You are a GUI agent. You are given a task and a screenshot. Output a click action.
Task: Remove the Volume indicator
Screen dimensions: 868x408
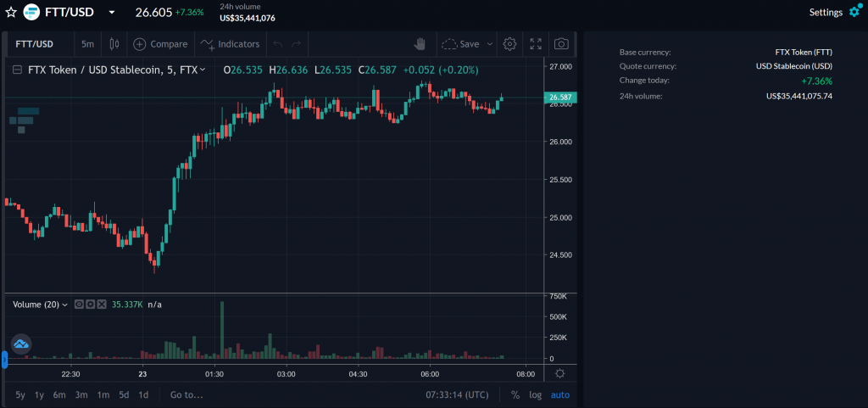(x=102, y=304)
